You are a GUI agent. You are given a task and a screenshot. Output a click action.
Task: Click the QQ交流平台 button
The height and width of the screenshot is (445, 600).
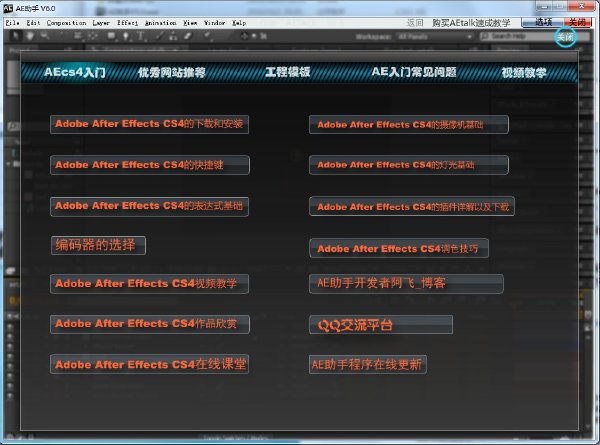(381, 324)
